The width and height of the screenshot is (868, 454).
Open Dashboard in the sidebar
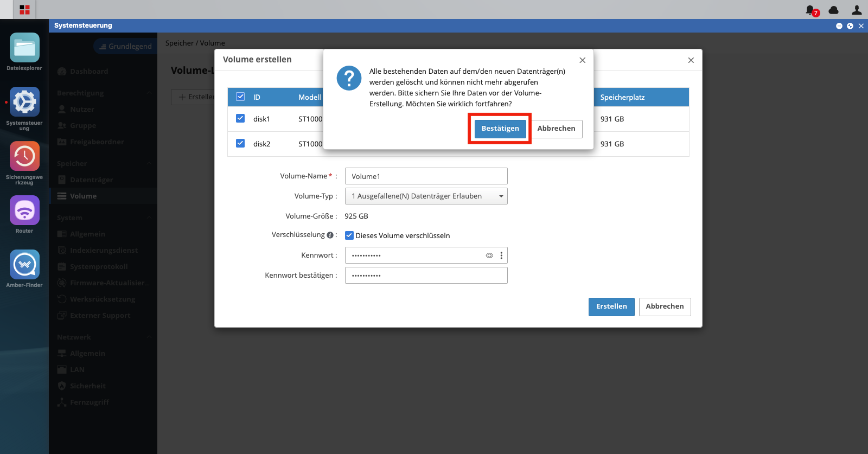tap(103, 71)
